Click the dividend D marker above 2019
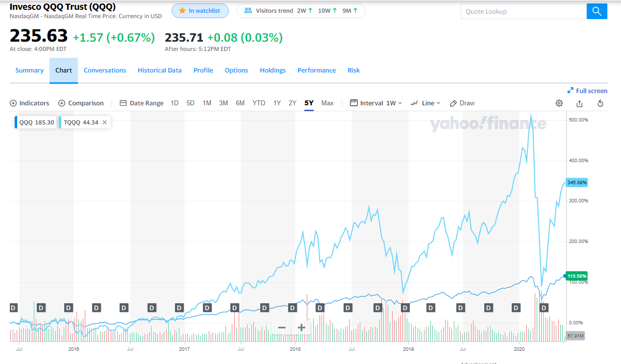The width and height of the screenshot is (621, 364). pyautogui.click(x=405, y=308)
